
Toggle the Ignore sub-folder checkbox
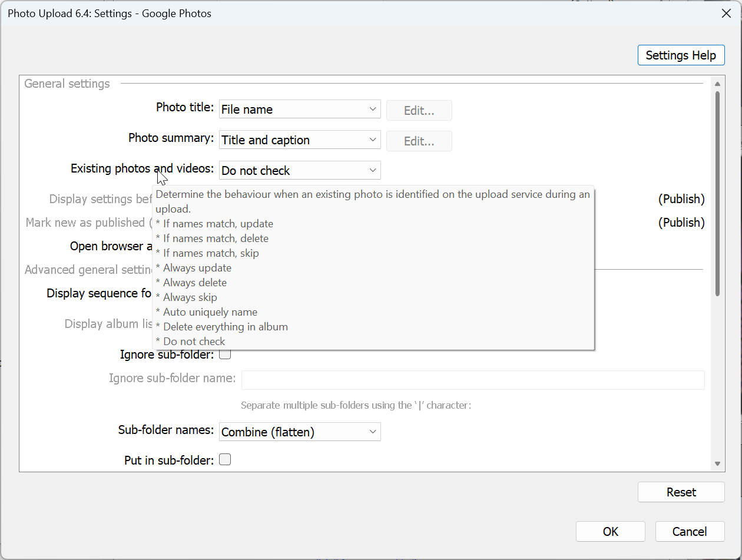(x=225, y=354)
